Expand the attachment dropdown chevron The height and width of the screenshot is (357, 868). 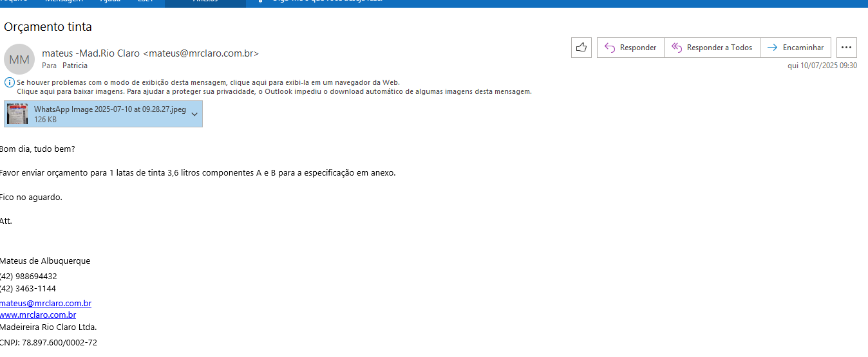pos(194,114)
